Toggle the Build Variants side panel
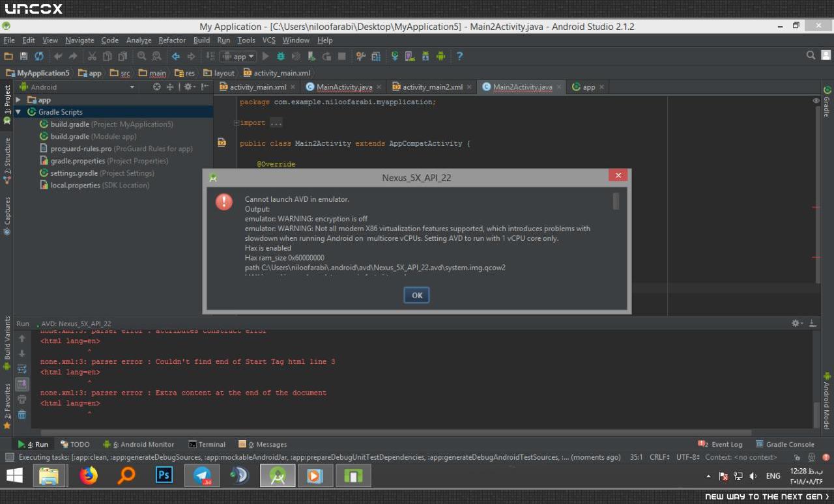Screen dimensions: 834x504 [x=7, y=342]
